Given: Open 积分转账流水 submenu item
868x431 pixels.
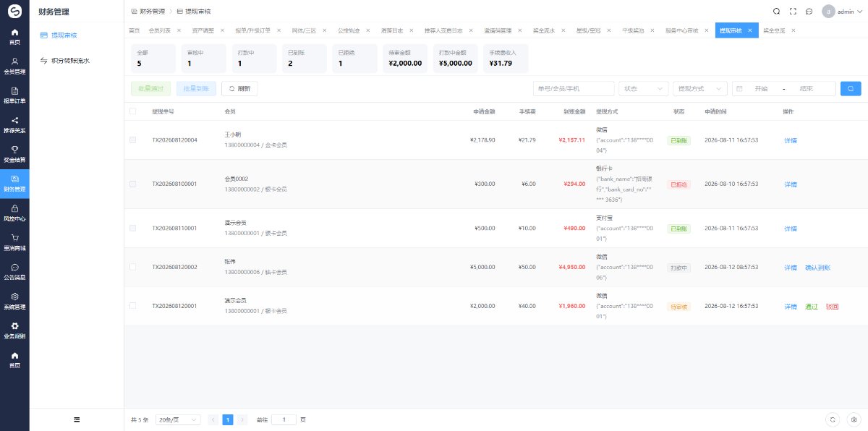Looking at the screenshot, I should point(77,61).
